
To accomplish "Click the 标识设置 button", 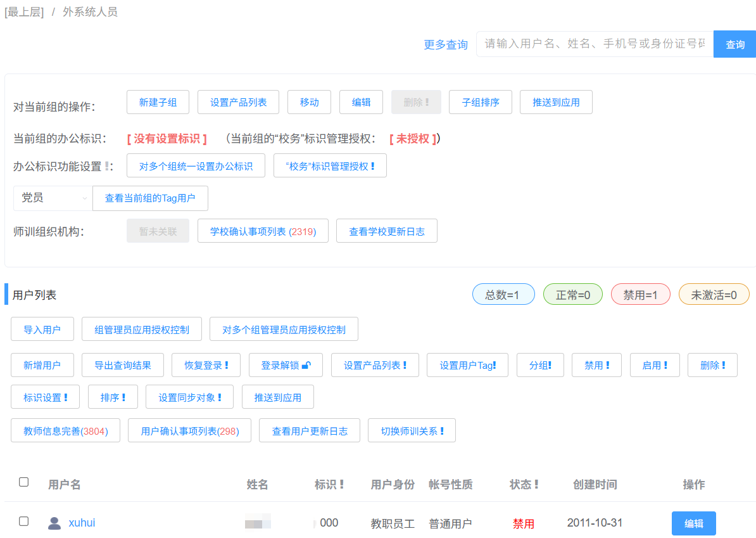I will click(46, 397).
